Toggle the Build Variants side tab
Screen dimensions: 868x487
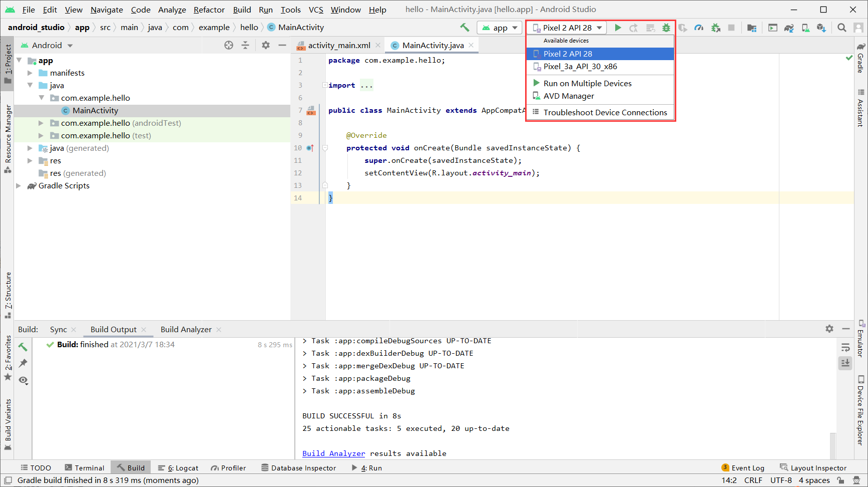[x=8, y=424]
